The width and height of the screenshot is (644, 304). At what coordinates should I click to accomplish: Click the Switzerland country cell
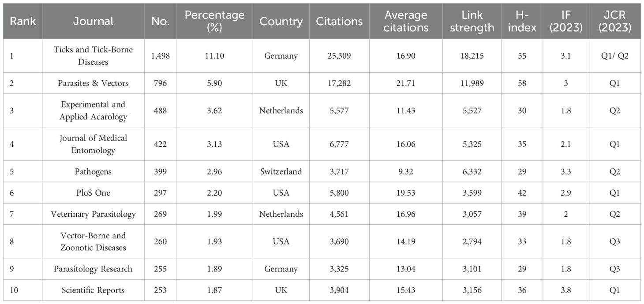tap(281, 171)
